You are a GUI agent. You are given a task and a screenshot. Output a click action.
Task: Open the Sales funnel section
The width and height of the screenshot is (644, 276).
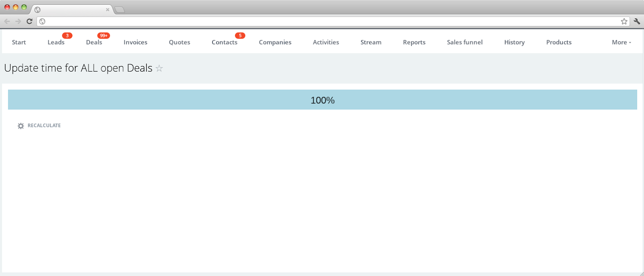click(x=465, y=42)
